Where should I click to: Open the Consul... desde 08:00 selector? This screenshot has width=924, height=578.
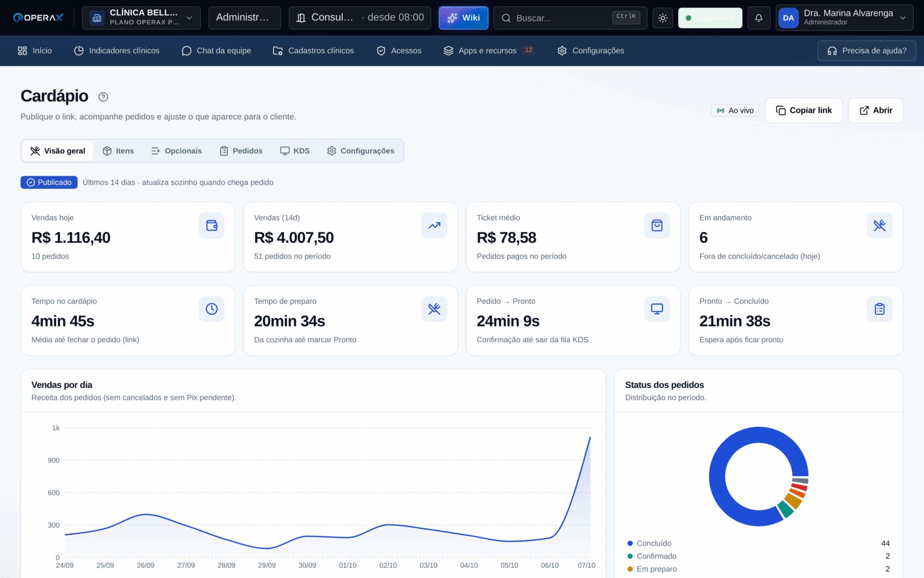coord(360,18)
